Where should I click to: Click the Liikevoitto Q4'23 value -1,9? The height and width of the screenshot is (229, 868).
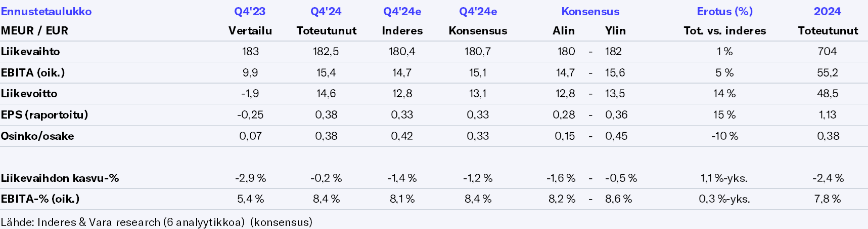tap(250, 93)
